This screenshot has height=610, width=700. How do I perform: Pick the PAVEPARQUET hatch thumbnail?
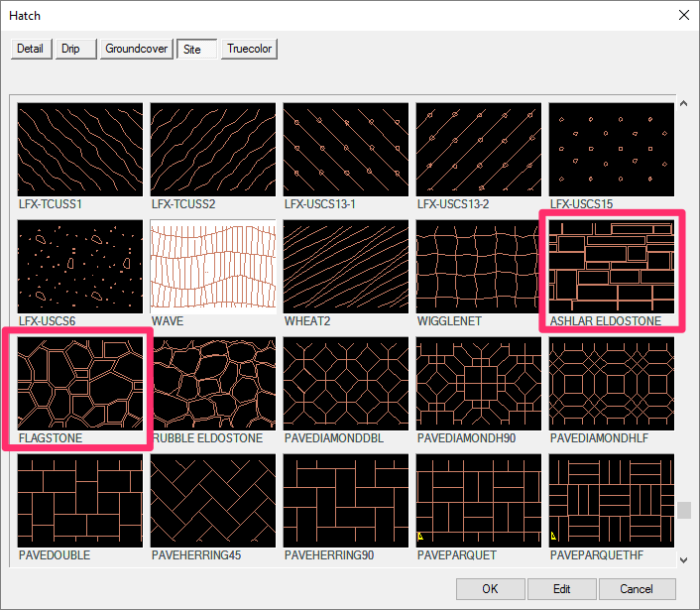tap(478, 500)
